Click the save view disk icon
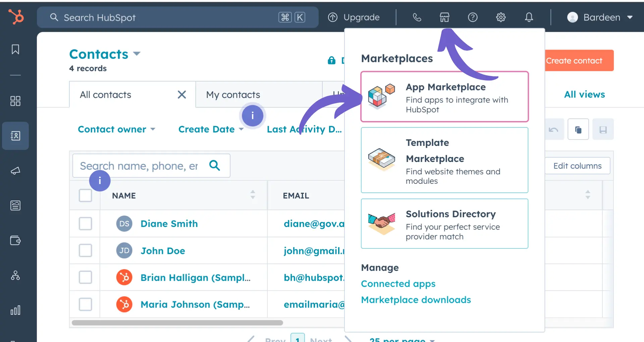This screenshot has height=342, width=644. coord(603,129)
